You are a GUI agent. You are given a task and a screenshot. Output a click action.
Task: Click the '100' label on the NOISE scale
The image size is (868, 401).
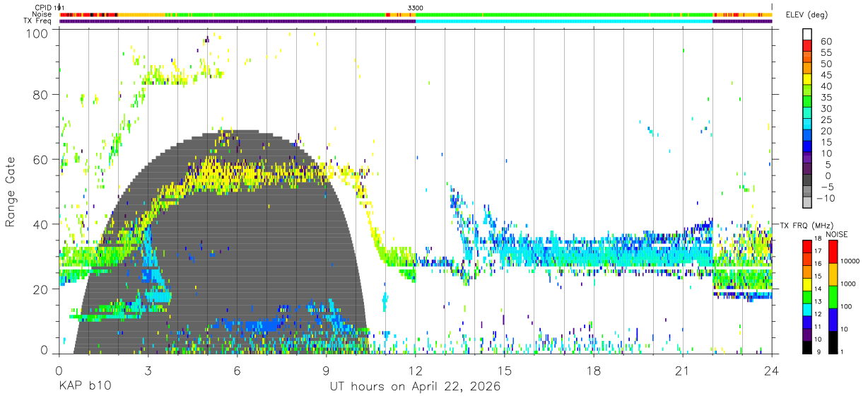[846, 308]
